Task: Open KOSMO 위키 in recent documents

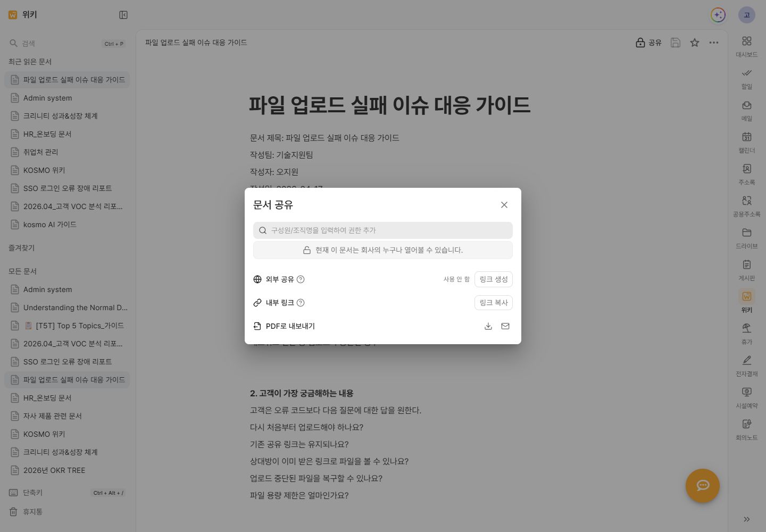Action: [67, 170]
